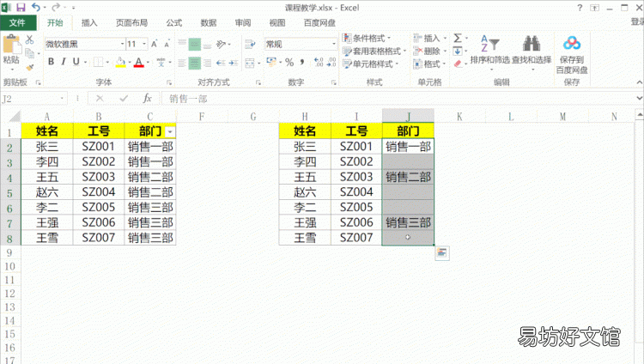The width and height of the screenshot is (644, 364).
Task: Click the Merge and Center icon
Action: [x=250, y=63]
